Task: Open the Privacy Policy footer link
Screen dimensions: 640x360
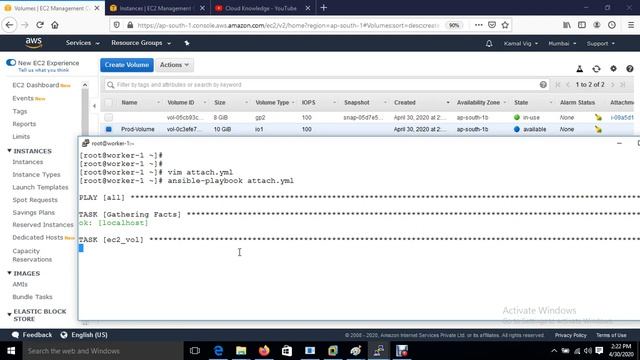Action: coord(570,335)
